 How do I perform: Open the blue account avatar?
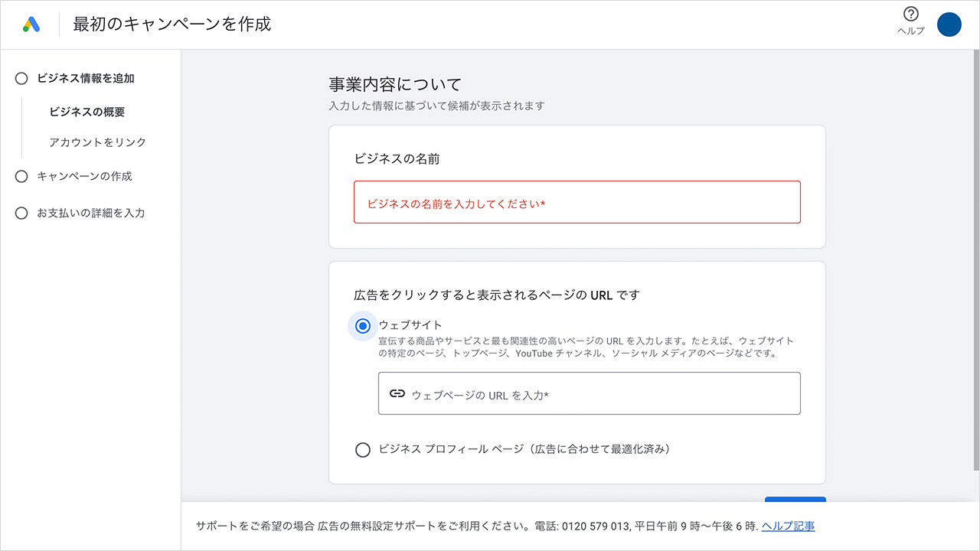pos(949,24)
